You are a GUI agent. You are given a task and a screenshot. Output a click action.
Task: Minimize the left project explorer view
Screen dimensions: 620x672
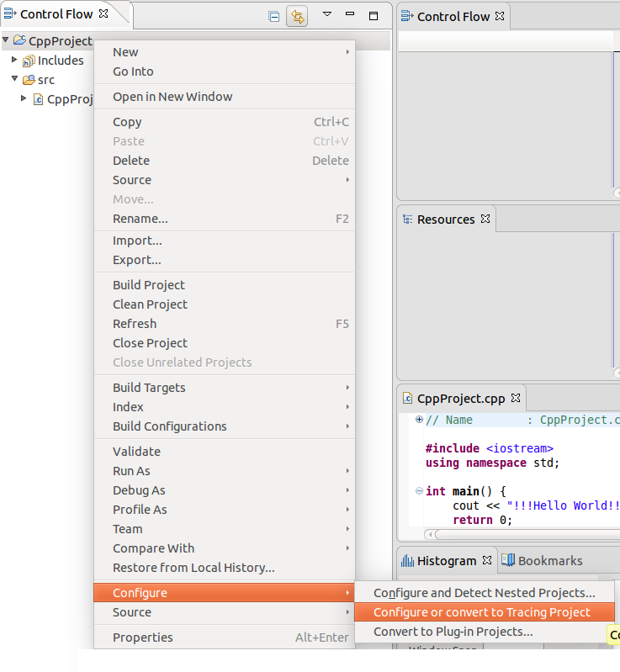(351, 15)
